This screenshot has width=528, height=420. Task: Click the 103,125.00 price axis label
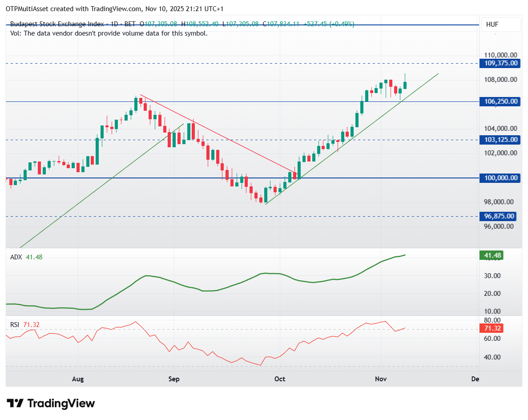(500, 140)
